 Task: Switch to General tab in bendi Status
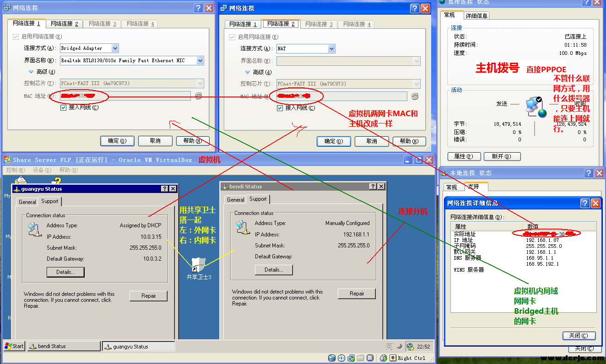coord(236,199)
